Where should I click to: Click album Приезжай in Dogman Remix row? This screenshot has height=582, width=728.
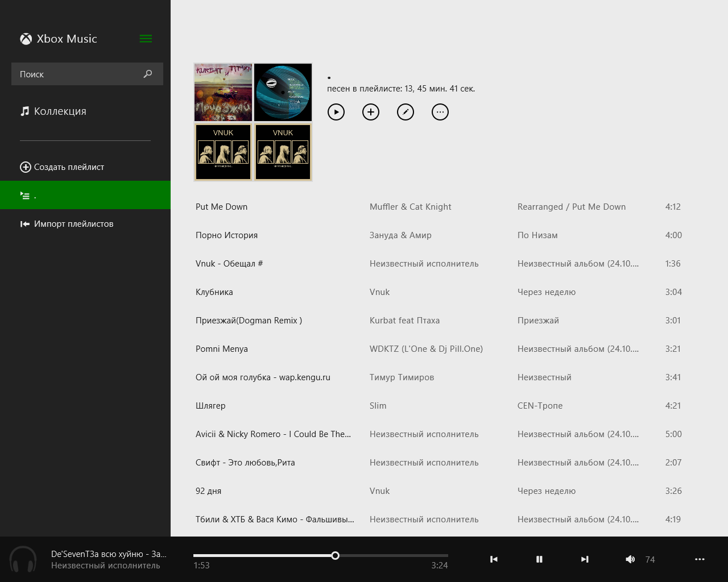pos(538,321)
